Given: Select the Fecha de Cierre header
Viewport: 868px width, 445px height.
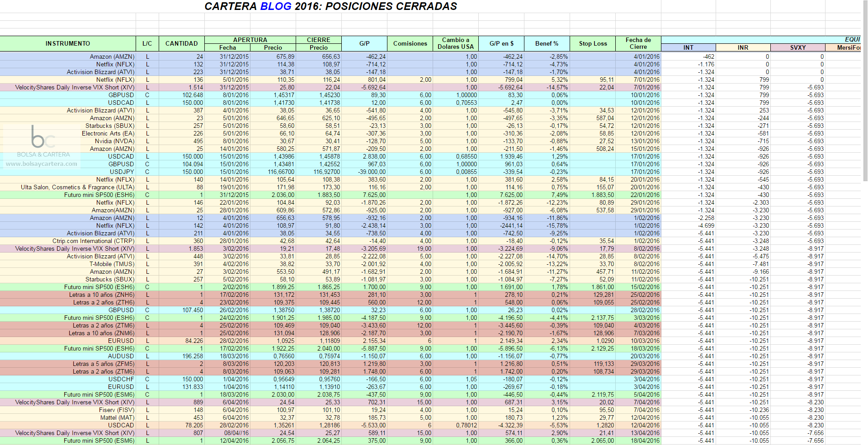Looking at the screenshot, I should pyautogui.click(x=638, y=43).
